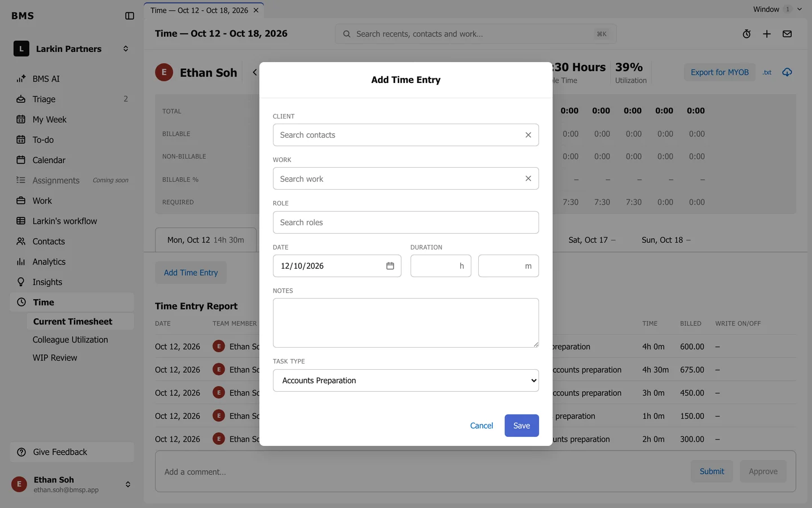Cancel the Add Time Entry dialog
This screenshot has width=812, height=508.
point(482,426)
